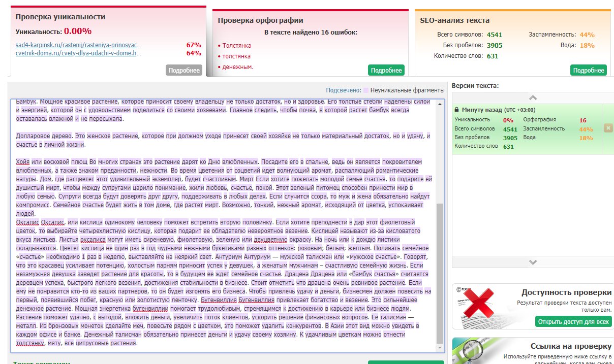The image size is (614, 364).
Task: Select the Минуту назад text version entry
Action: click(x=527, y=129)
